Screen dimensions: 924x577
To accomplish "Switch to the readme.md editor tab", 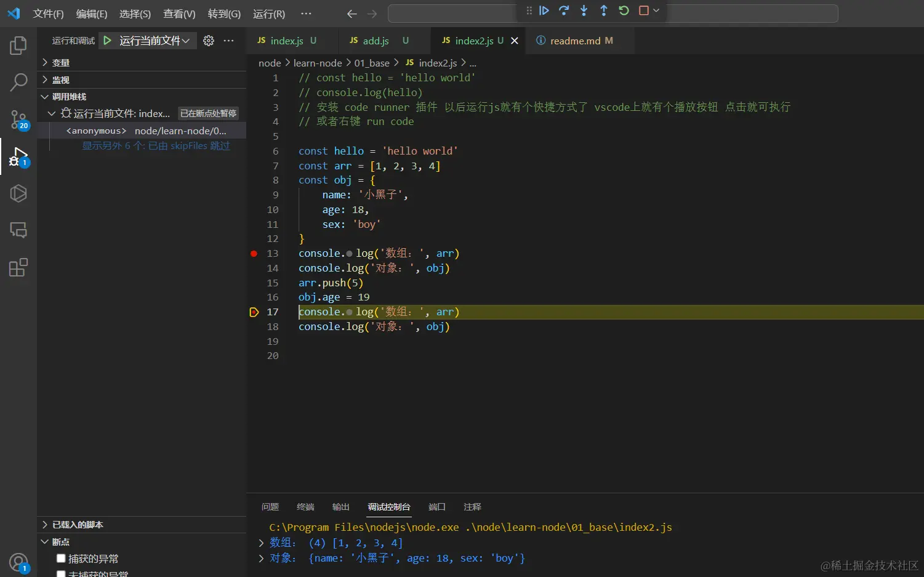I will click(579, 41).
